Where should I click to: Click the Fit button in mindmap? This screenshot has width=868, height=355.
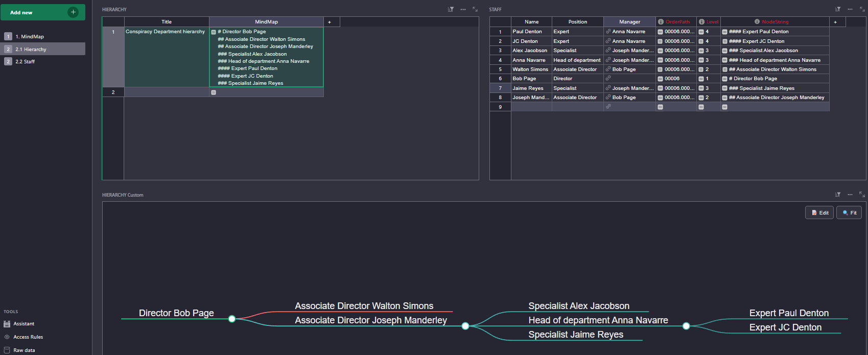point(849,212)
